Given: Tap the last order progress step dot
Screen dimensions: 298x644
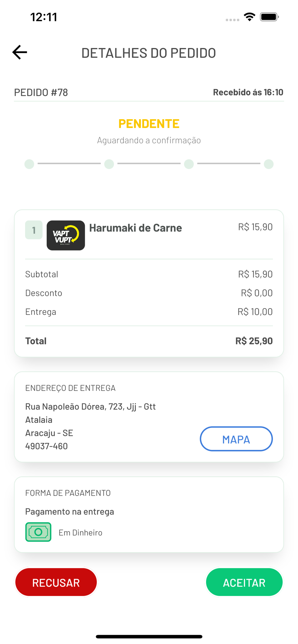Looking at the screenshot, I should [269, 164].
